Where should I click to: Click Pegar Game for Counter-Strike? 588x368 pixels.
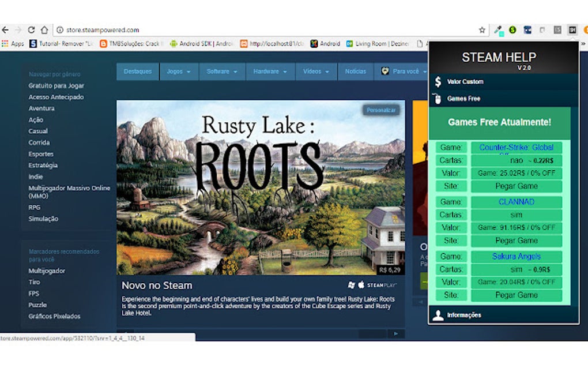pyautogui.click(x=517, y=186)
